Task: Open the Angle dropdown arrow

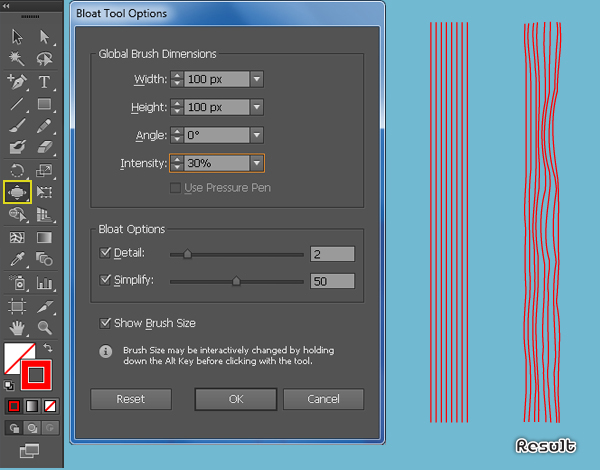Action: point(257,135)
